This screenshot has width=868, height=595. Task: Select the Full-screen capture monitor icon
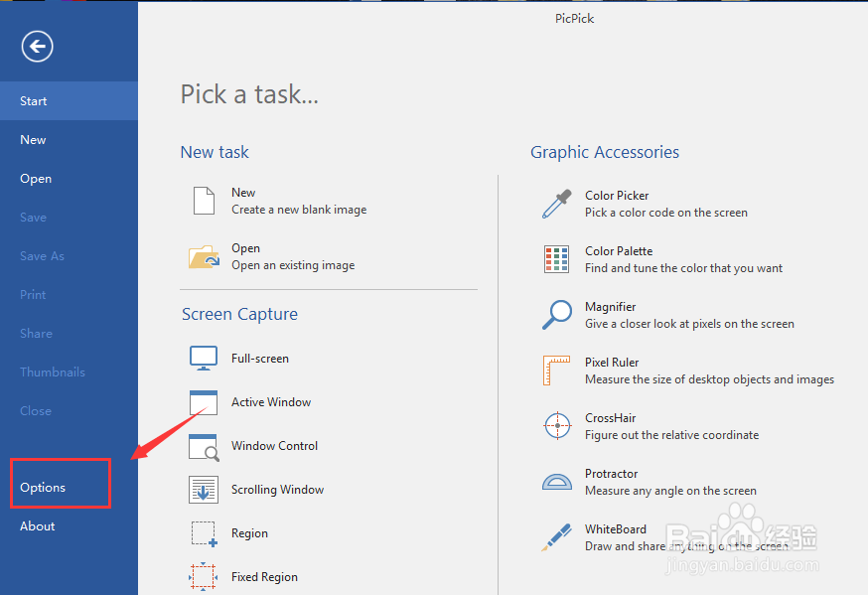pyautogui.click(x=204, y=359)
